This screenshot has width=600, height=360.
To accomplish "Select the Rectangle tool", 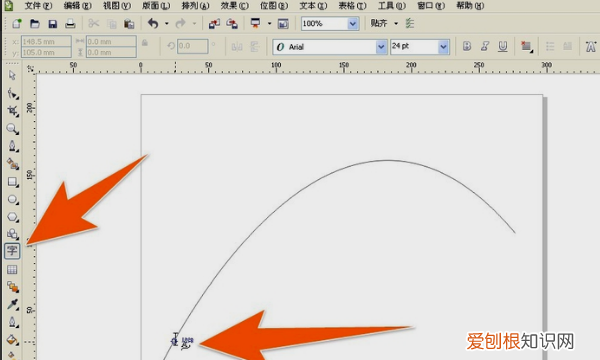I will tap(13, 182).
